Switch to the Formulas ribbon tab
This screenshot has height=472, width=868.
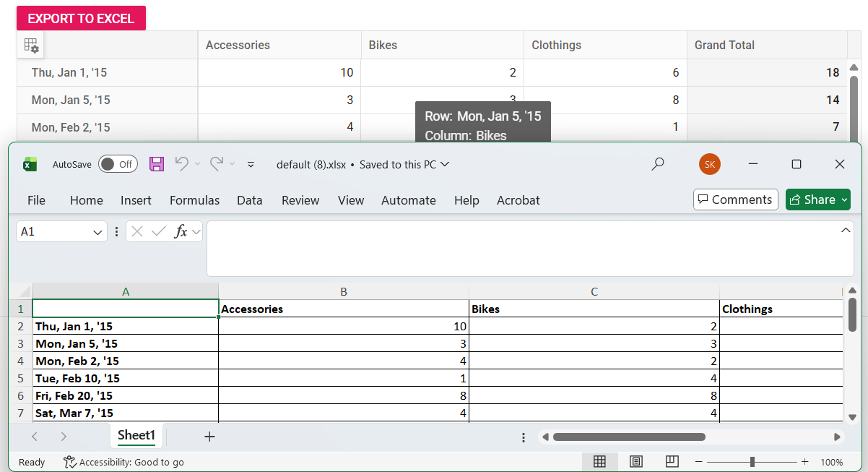pos(194,200)
